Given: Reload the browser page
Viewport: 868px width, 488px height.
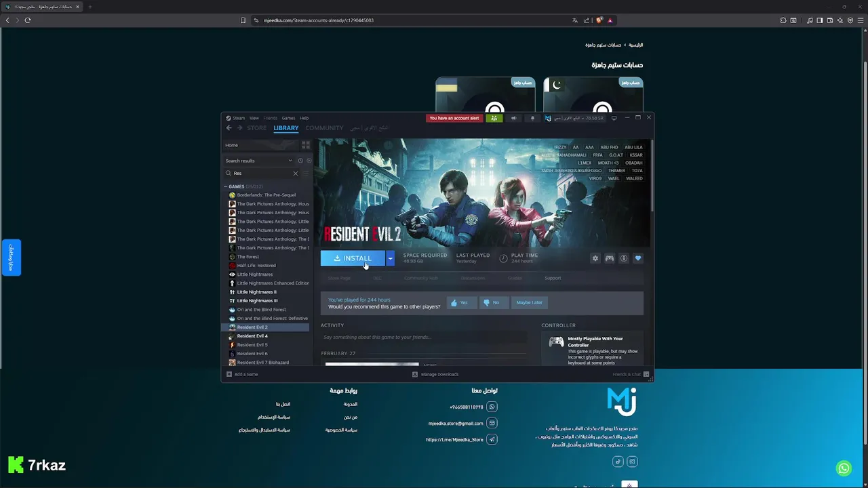Looking at the screenshot, I should [x=28, y=20].
